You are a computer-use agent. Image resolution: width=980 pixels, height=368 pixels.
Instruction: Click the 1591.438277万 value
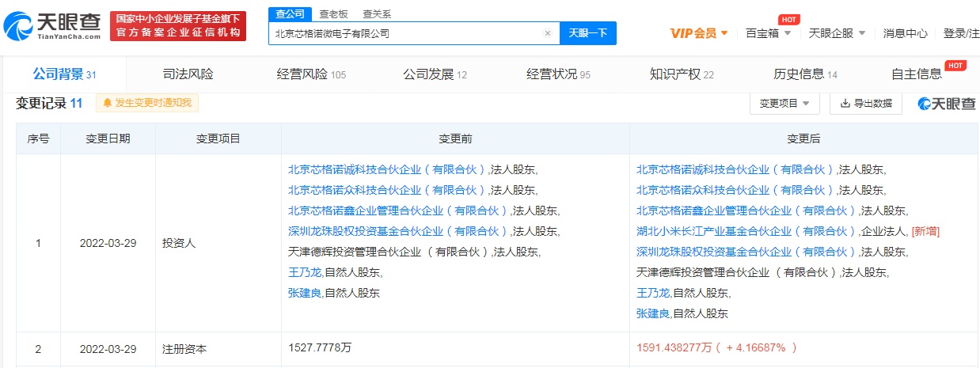674,347
